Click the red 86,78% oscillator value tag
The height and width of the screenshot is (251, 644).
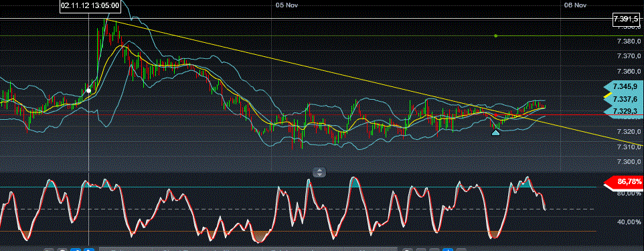coord(623,182)
